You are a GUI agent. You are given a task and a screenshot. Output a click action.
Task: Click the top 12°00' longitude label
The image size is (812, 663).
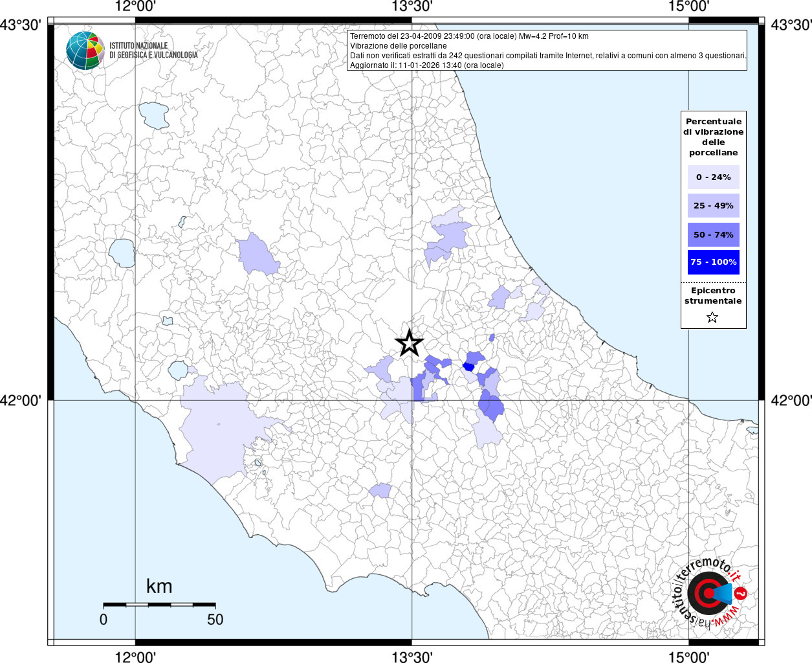click(135, 7)
